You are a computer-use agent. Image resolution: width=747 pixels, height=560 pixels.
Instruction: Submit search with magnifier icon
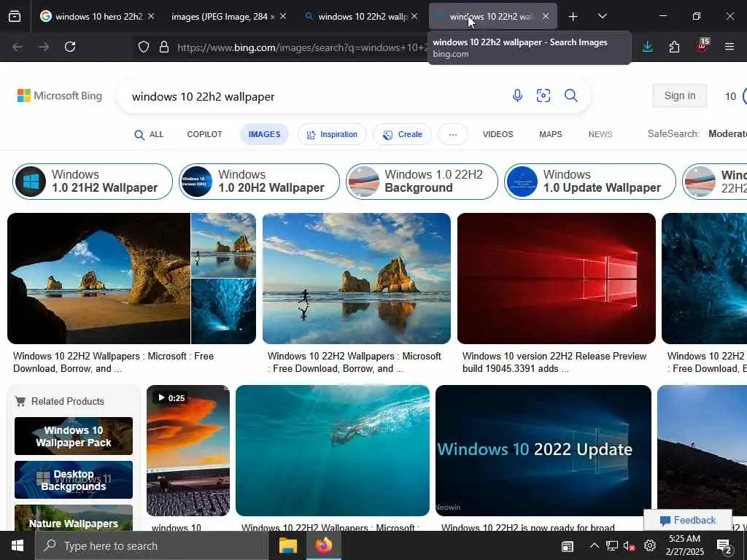[570, 96]
